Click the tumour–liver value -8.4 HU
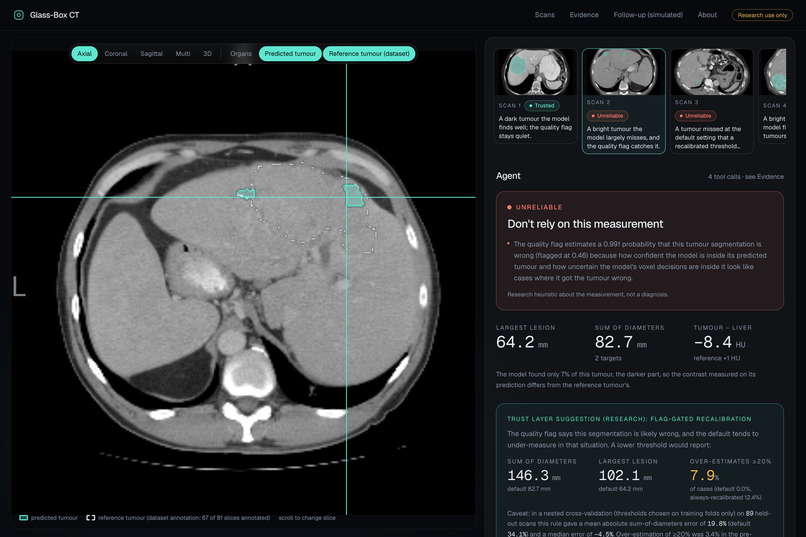Image resolution: width=806 pixels, height=537 pixels. coord(719,342)
